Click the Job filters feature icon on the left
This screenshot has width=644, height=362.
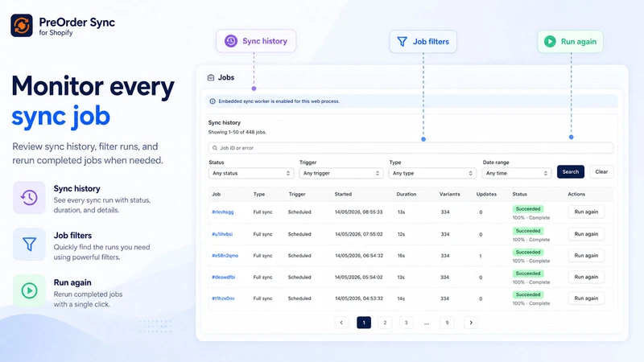coord(29,245)
